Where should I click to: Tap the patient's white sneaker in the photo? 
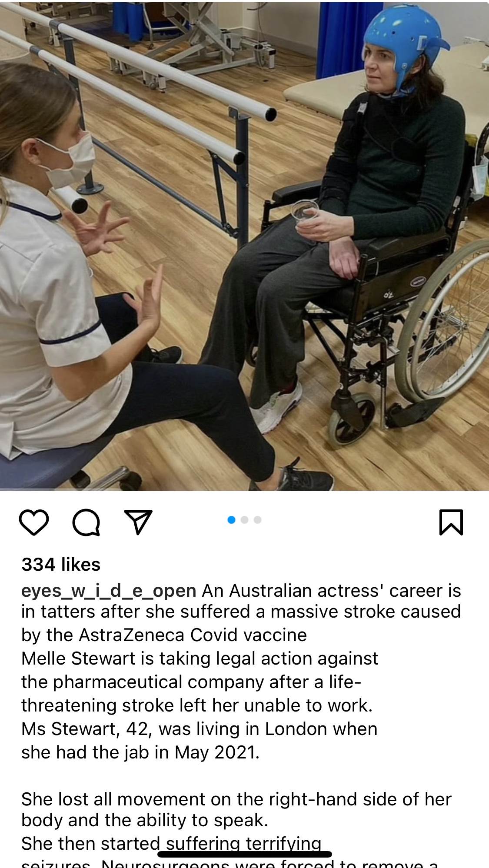pos(276,406)
